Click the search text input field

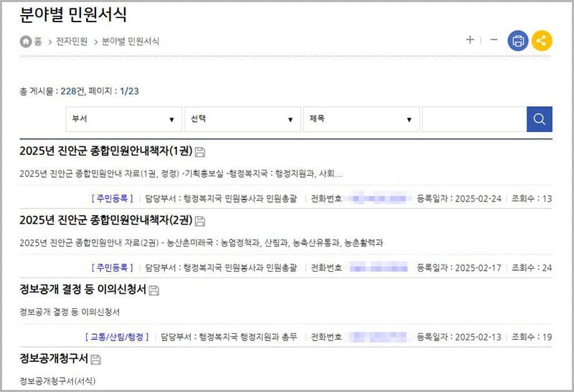pos(474,119)
